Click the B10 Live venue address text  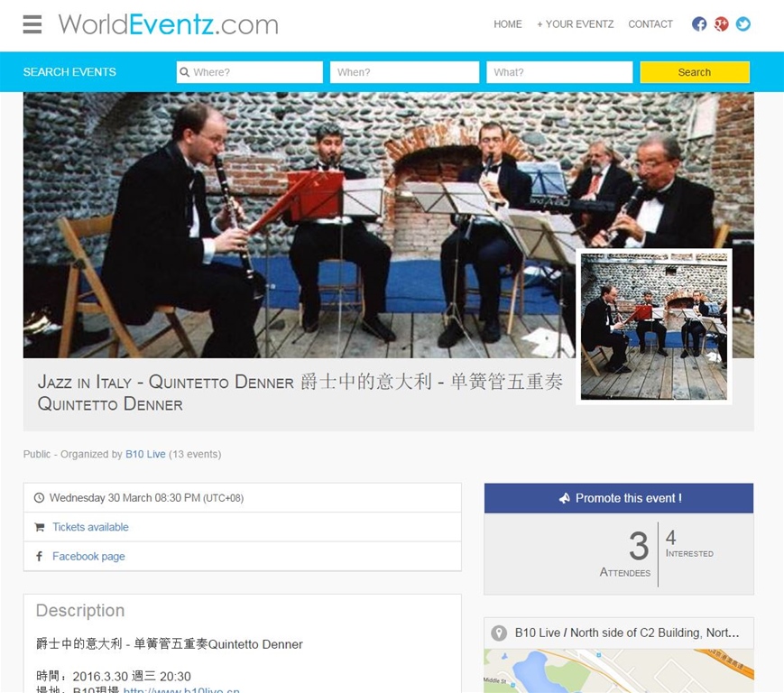click(x=627, y=633)
